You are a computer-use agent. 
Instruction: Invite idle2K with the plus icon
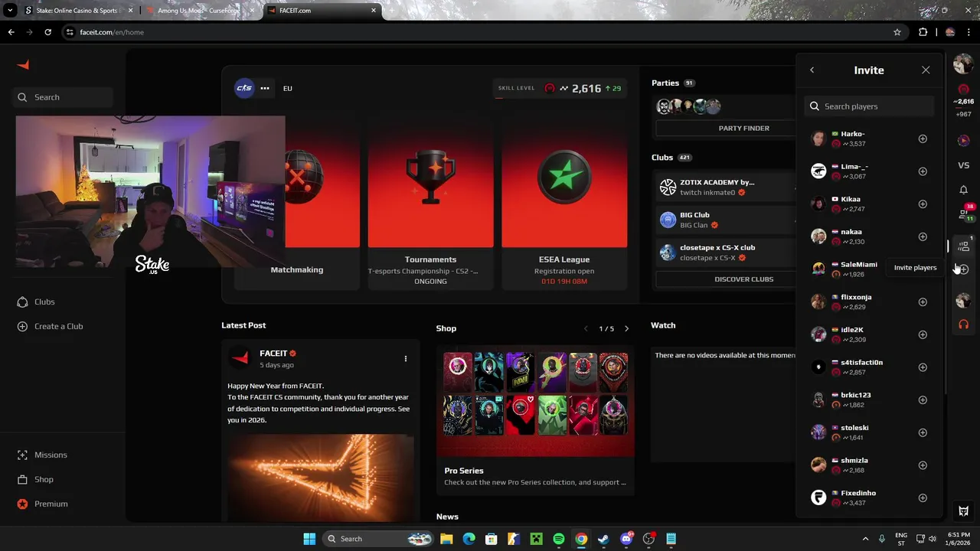[923, 334]
